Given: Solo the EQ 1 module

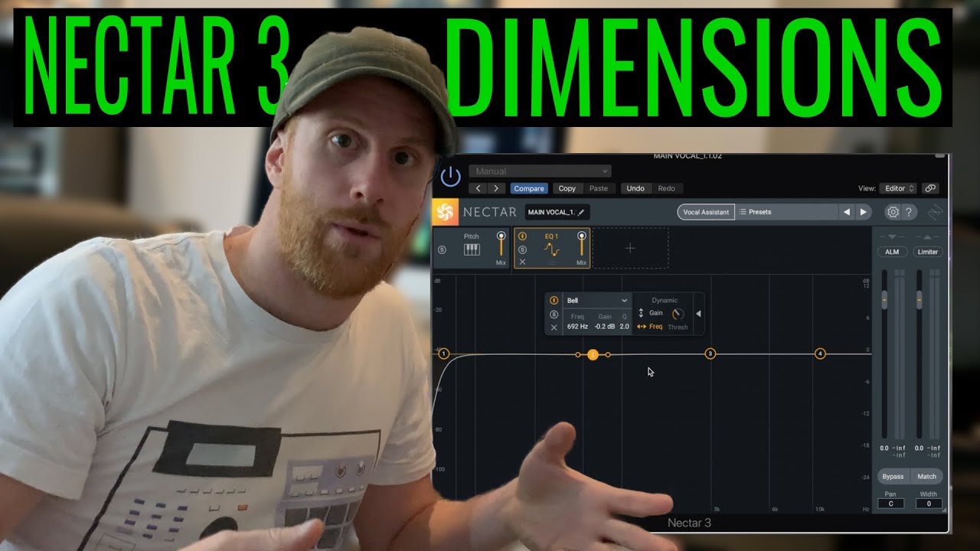Looking at the screenshot, I should 522,249.
